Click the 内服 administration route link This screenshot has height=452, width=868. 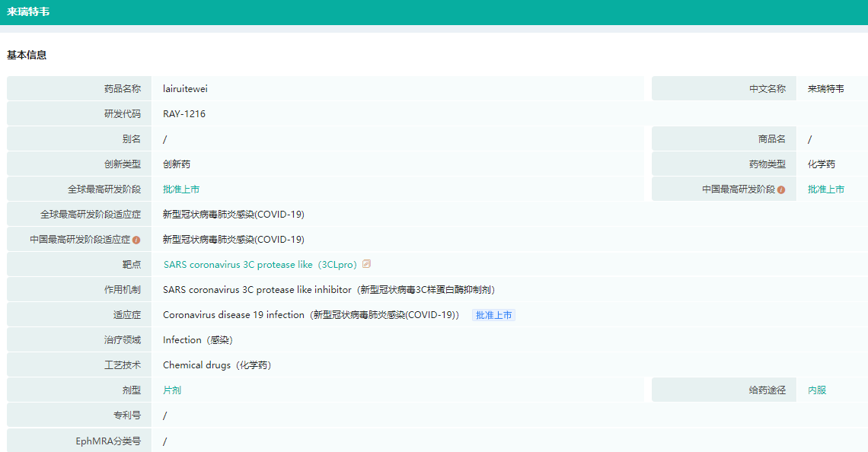click(x=817, y=390)
